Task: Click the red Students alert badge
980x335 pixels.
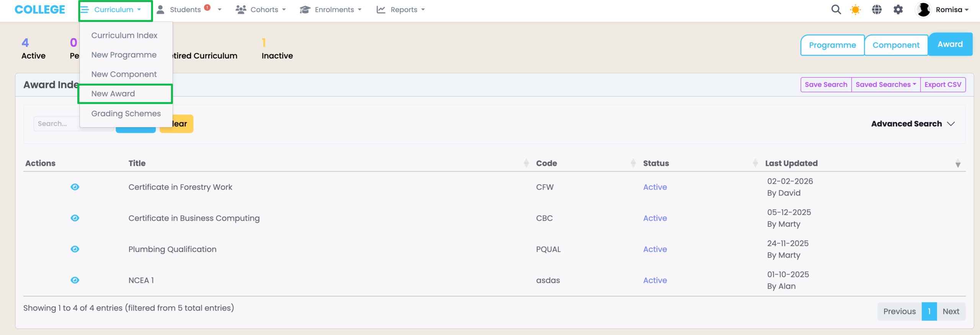Action: click(x=207, y=7)
